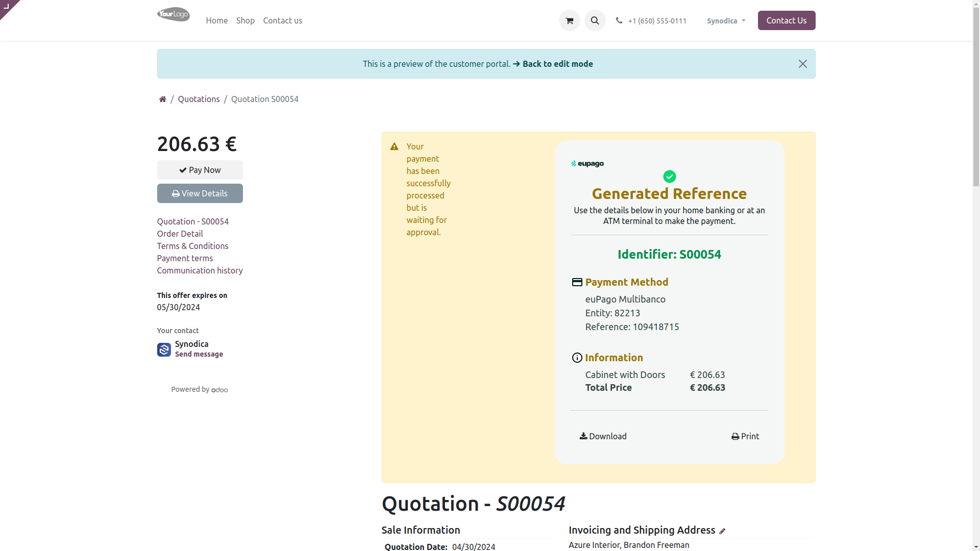980x551 pixels.
Task: Click the 206.63 € amount heading
Action: pos(197,144)
